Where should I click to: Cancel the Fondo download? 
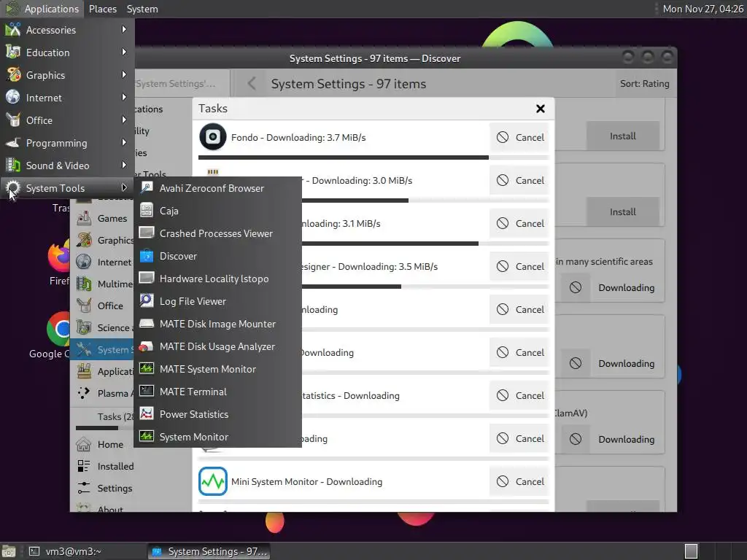pos(520,137)
